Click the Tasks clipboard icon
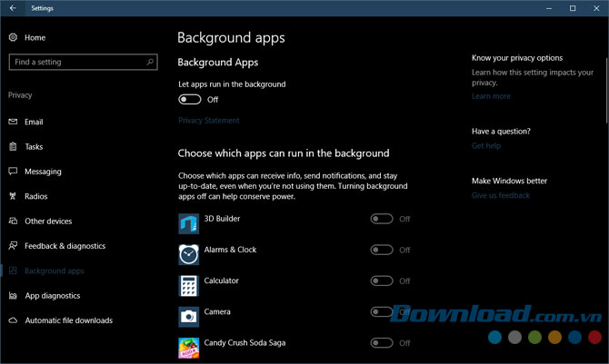 13,146
